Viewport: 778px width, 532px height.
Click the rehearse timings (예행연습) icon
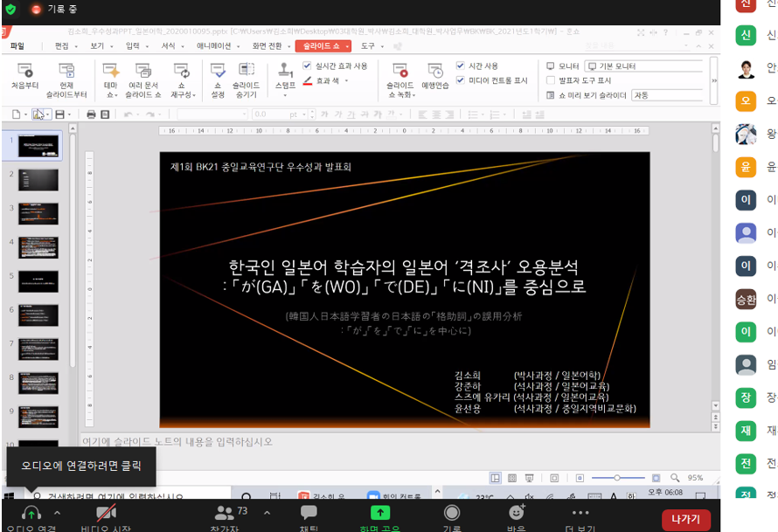click(x=435, y=75)
